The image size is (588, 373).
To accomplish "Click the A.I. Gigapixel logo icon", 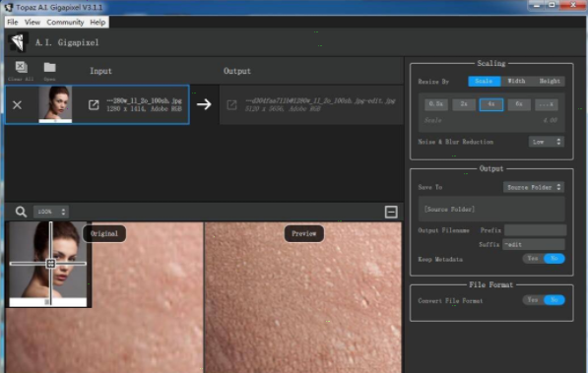I will click(18, 42).
